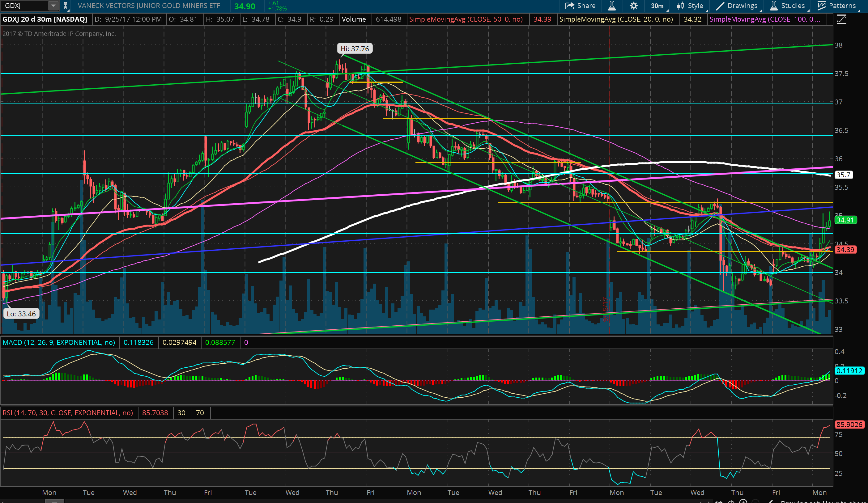Click the Hi: 37.76 price marker
This screenshot has width=868, height=503.
pos(355,49)
